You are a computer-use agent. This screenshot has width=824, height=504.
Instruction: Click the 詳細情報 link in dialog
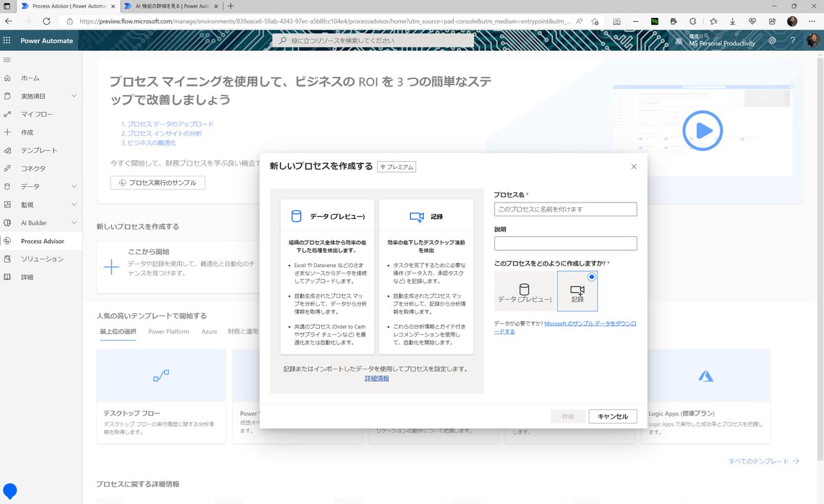tap(376, 378)
